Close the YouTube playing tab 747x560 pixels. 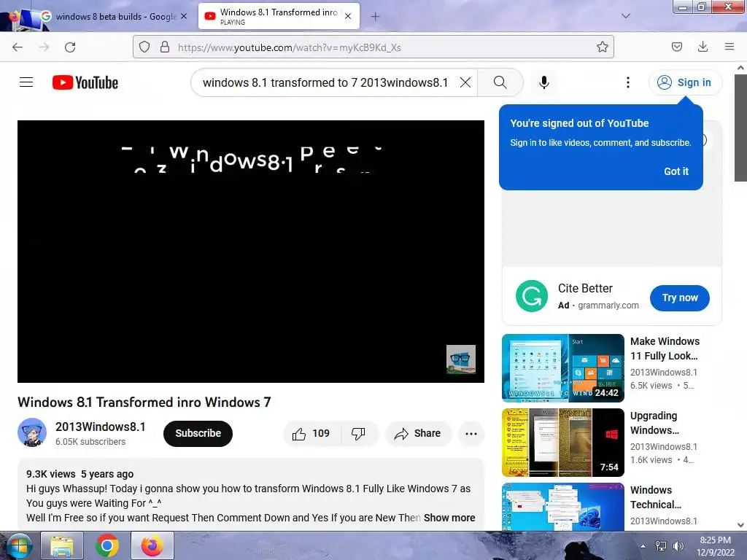pyautogui.click(x=348, y=16)
